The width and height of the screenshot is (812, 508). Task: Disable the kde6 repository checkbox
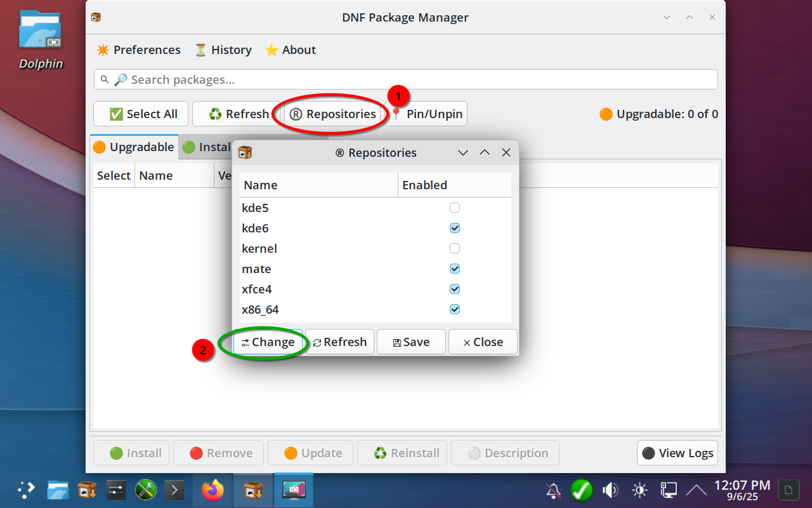click(x=454, y=228)
